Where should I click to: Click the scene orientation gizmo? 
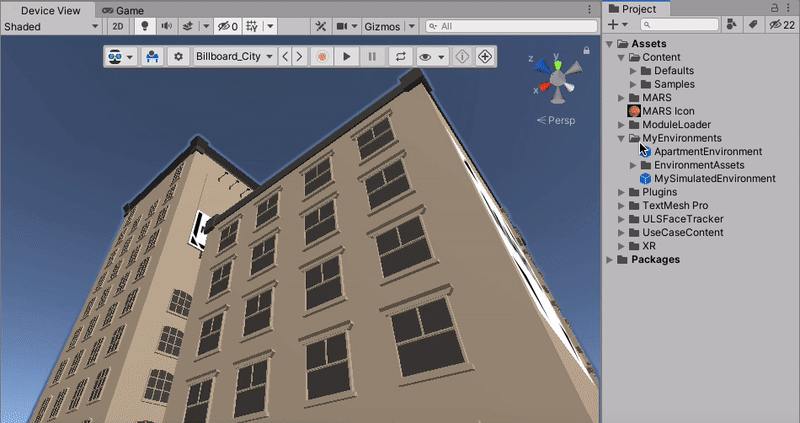point(560,78)
